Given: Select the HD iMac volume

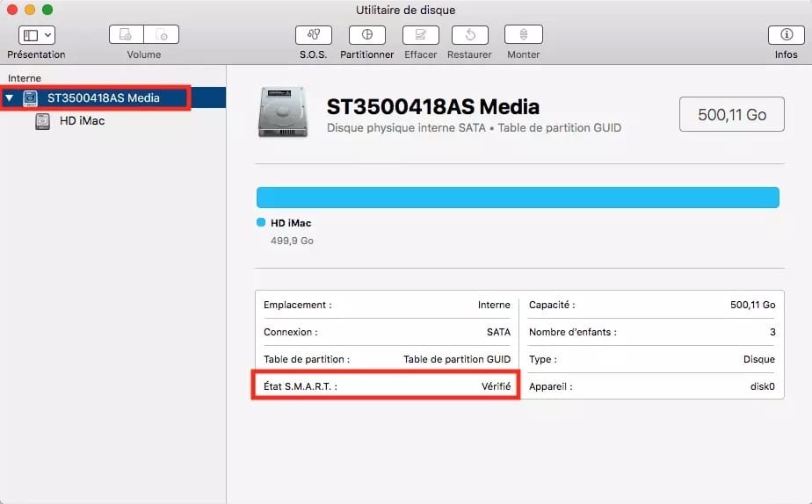Looking at the screenshot, I should (x=82, y=121).
